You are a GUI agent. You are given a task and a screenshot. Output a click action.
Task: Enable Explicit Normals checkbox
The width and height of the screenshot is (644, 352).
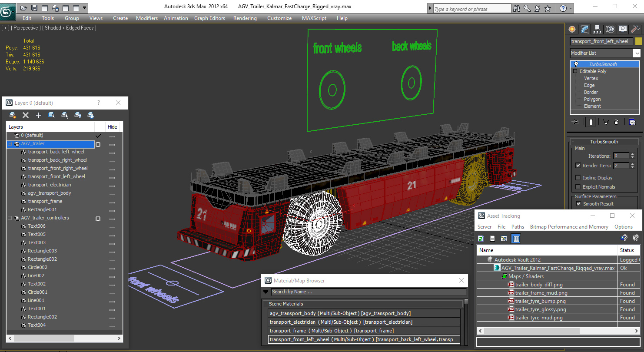coord(578,187)
